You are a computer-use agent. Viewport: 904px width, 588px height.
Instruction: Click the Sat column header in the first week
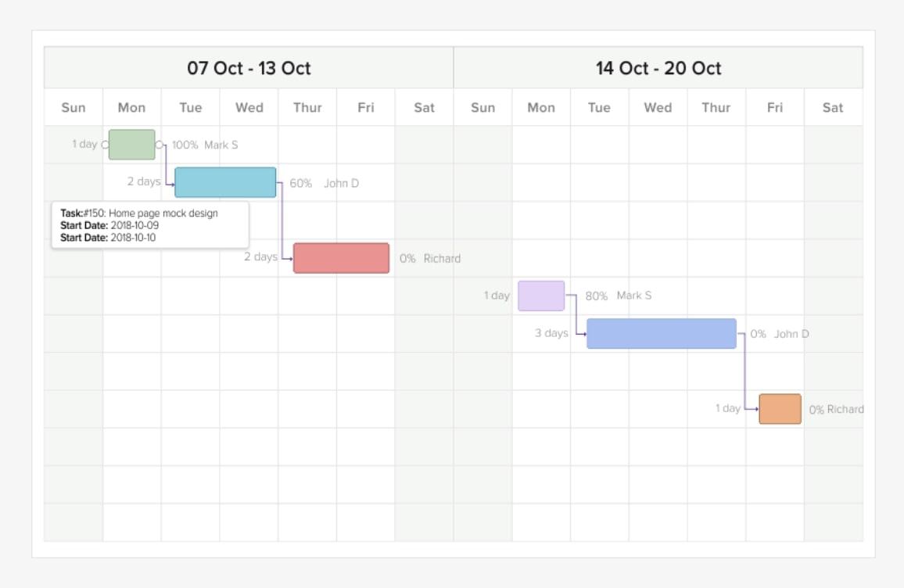click(x=424, y=107)
